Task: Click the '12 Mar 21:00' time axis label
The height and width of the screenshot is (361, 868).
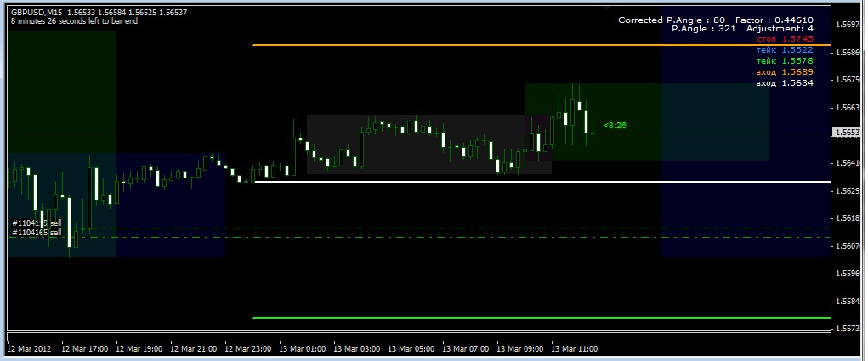Action: tap(194, 349)
